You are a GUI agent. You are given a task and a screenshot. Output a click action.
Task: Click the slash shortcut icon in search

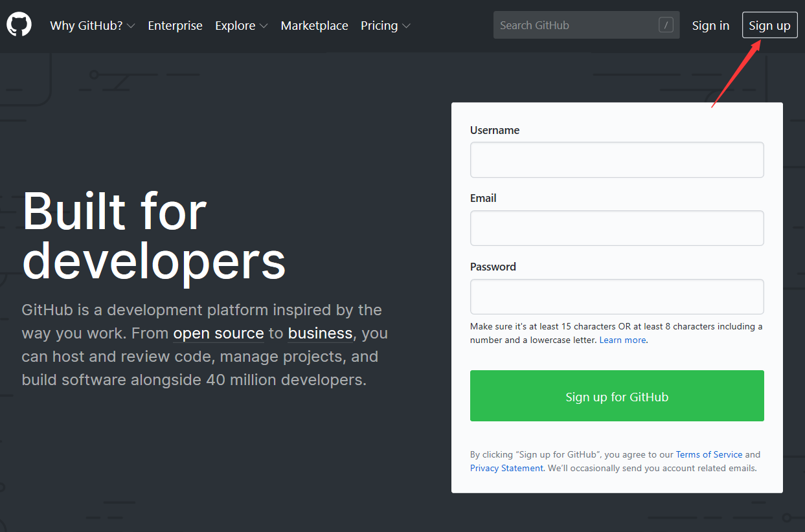[666, 25]
